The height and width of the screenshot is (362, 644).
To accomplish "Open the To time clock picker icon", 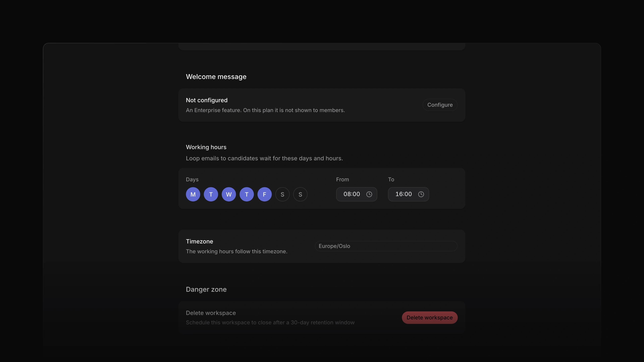I will [x=421, y=194].
